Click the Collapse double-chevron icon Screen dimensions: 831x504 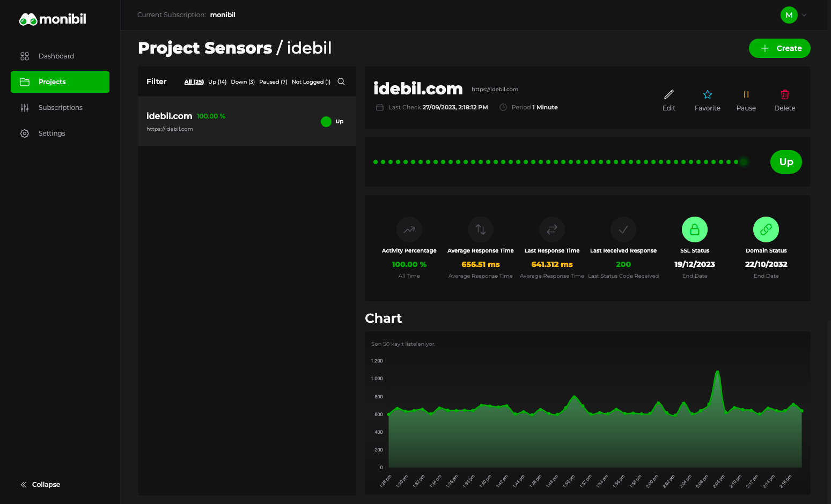tap(24, 485)
